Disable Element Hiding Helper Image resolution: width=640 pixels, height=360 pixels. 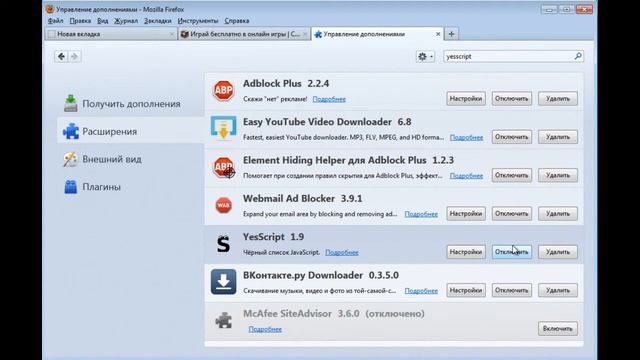point(511,175)
